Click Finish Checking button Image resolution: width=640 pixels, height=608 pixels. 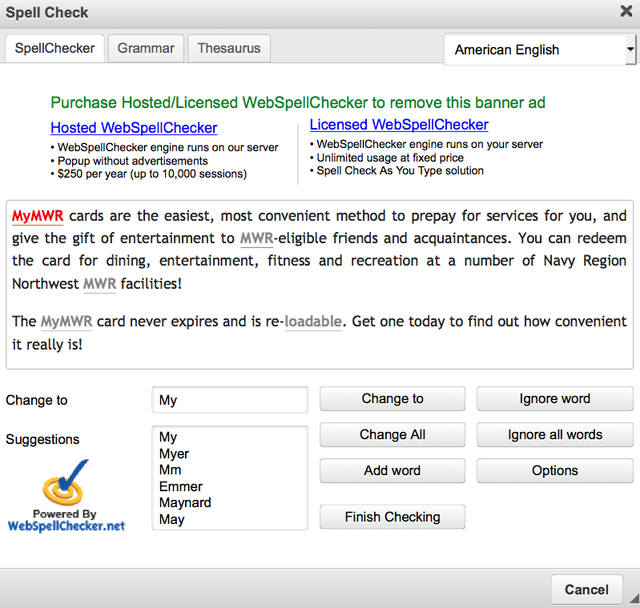392,517
